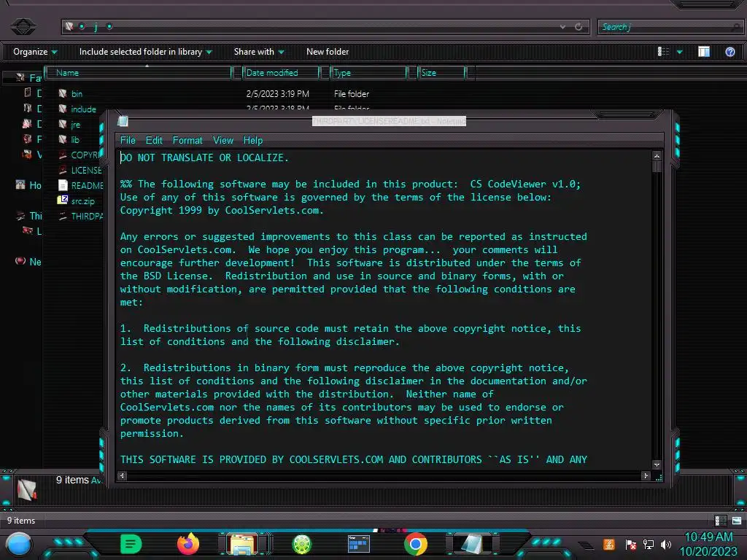Select This PC in the navigation pane
747x560 pixels.
pyautogui.click(x=28, y=216)
